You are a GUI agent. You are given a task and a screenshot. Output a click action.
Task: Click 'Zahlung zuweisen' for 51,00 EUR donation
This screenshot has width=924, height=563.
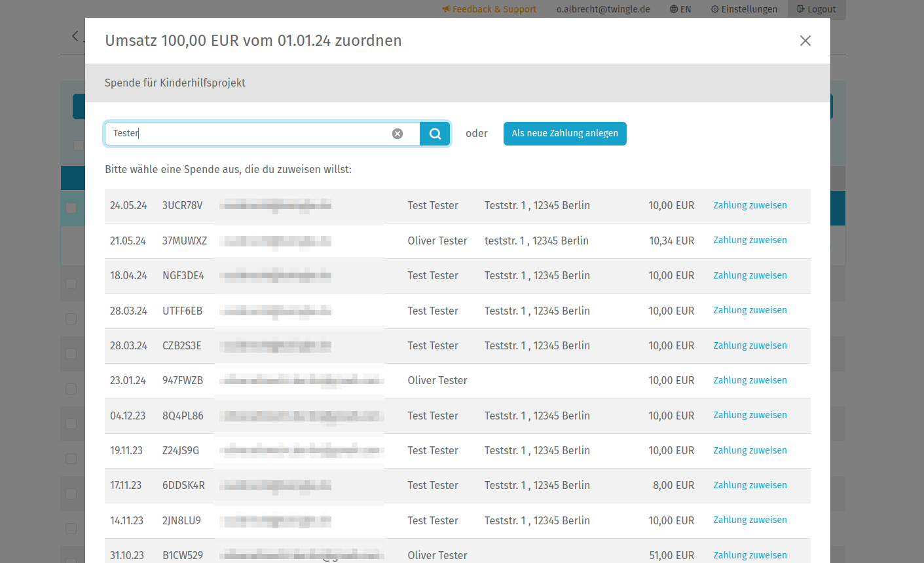pyautogui.click(x=750, y=555)
